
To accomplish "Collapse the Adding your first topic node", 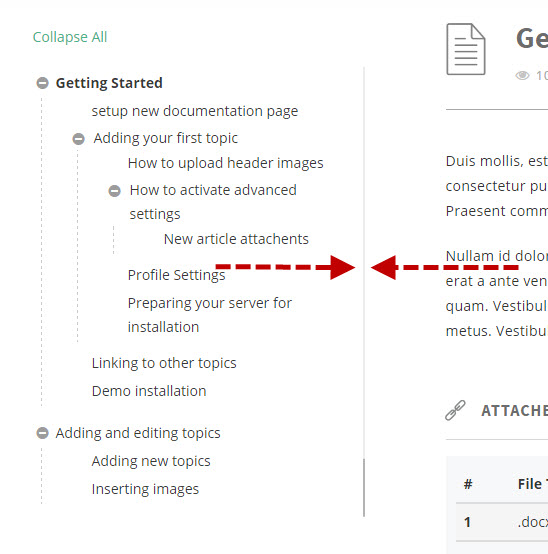I will (x=78, y=138).
